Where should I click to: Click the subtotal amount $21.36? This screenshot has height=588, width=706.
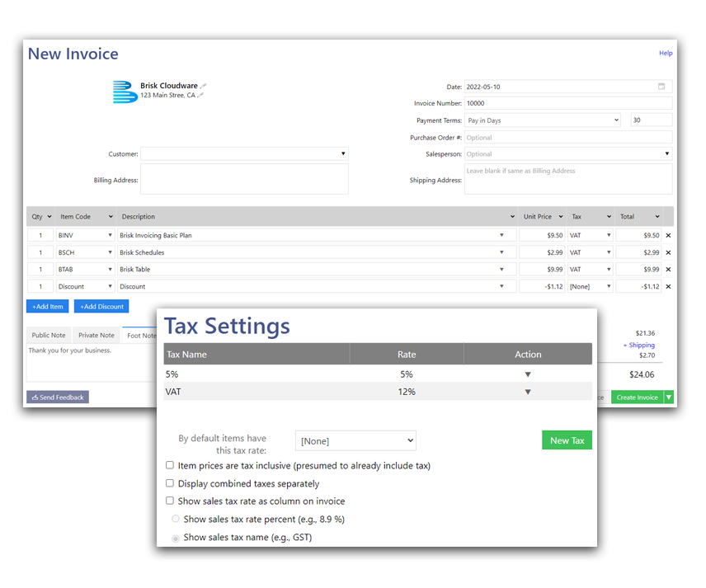click(x=645, y=333)
